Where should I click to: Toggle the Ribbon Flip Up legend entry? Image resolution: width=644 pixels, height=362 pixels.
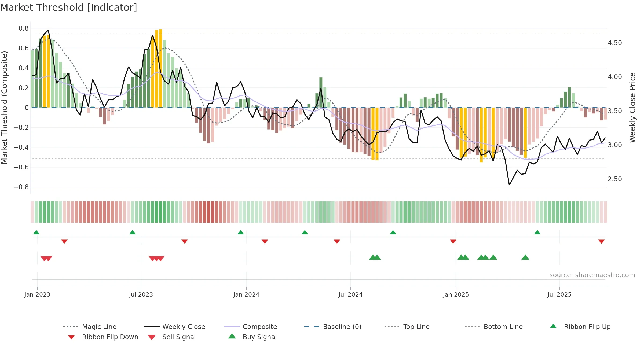tap(580, 327)
